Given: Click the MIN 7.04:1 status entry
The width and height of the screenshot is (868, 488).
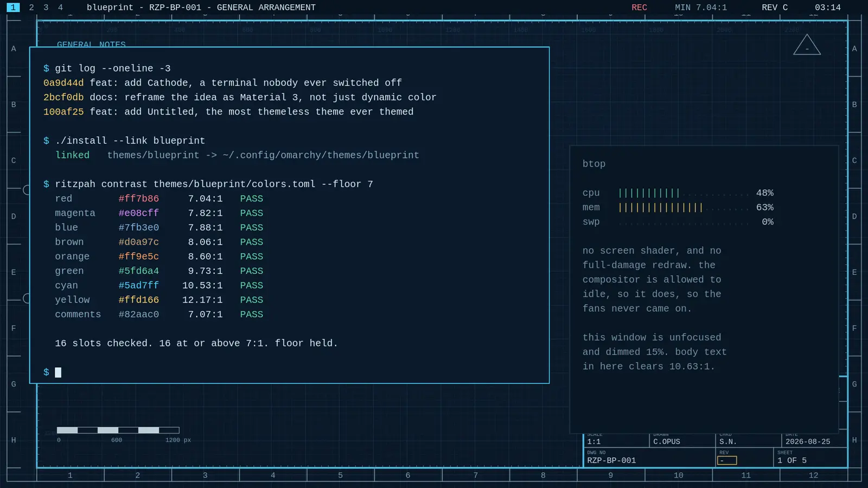Looking at the screenshot, I should [x=701, y=8].
